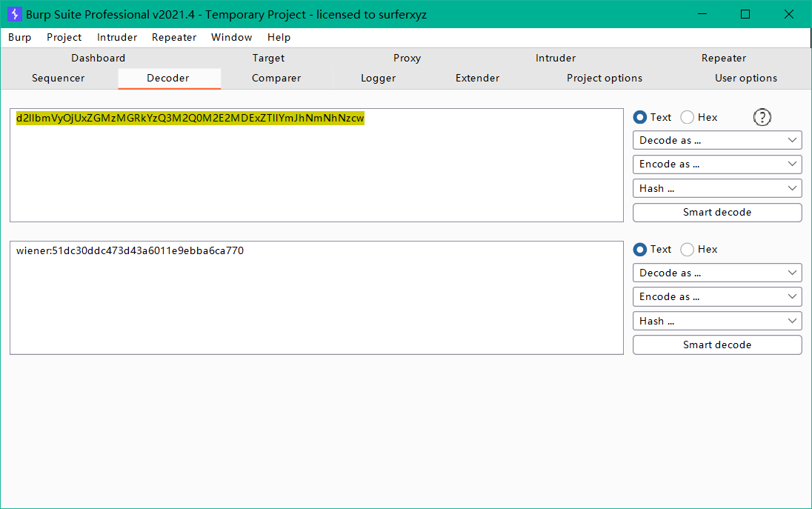Screen dimensions: 812x509
Task: Open lower panel 'Encode as ...' dropdown
Action: [x=717, y=296]
